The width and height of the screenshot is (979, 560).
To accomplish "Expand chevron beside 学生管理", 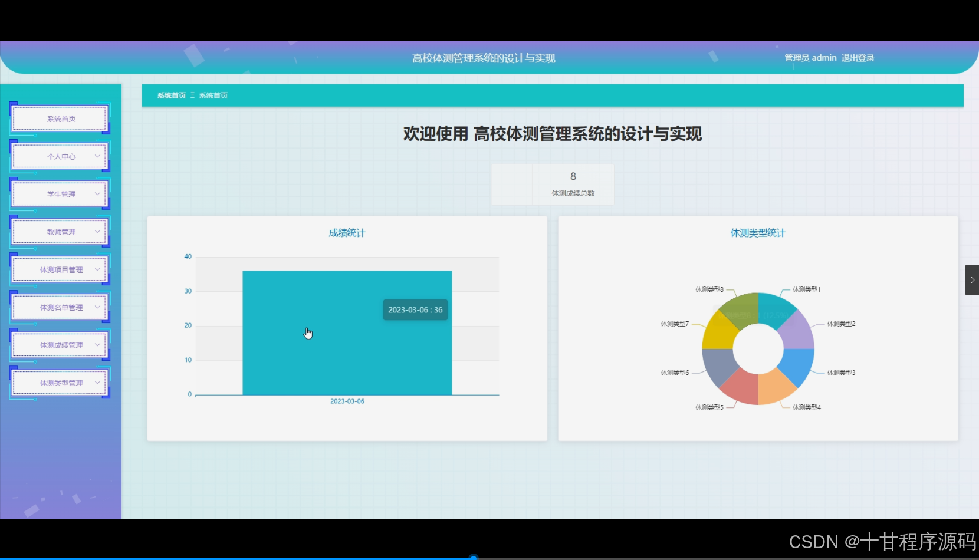I will click(97, 194).
